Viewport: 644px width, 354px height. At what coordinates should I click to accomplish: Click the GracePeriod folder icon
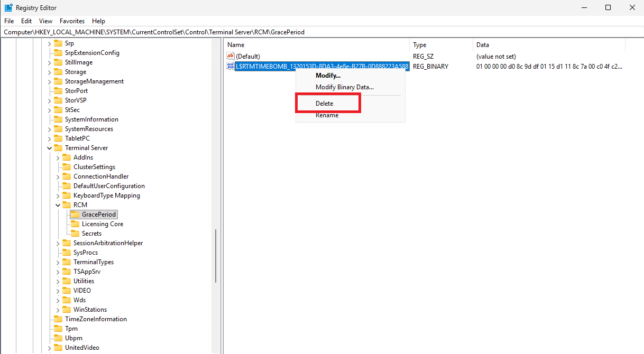point(75,215)
